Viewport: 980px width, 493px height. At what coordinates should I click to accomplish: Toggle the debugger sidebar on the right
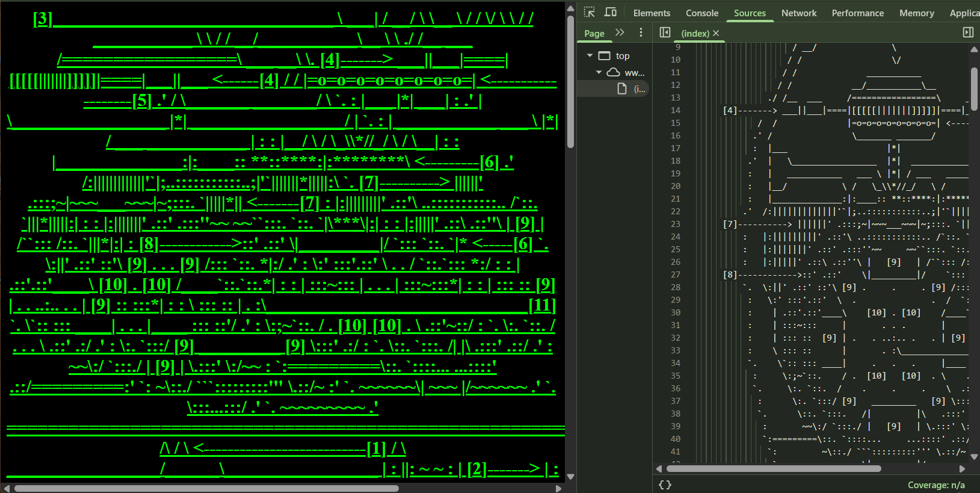tap(968, 33)
